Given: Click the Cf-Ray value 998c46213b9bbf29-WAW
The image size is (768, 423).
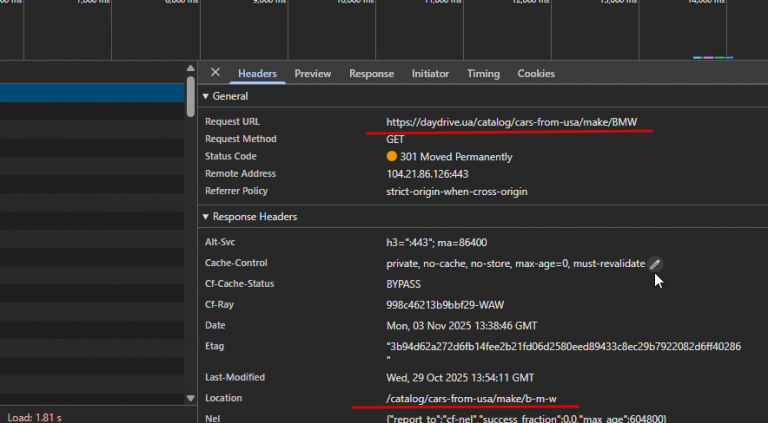Looking at the screenshot, I should [x=445, y=305].
